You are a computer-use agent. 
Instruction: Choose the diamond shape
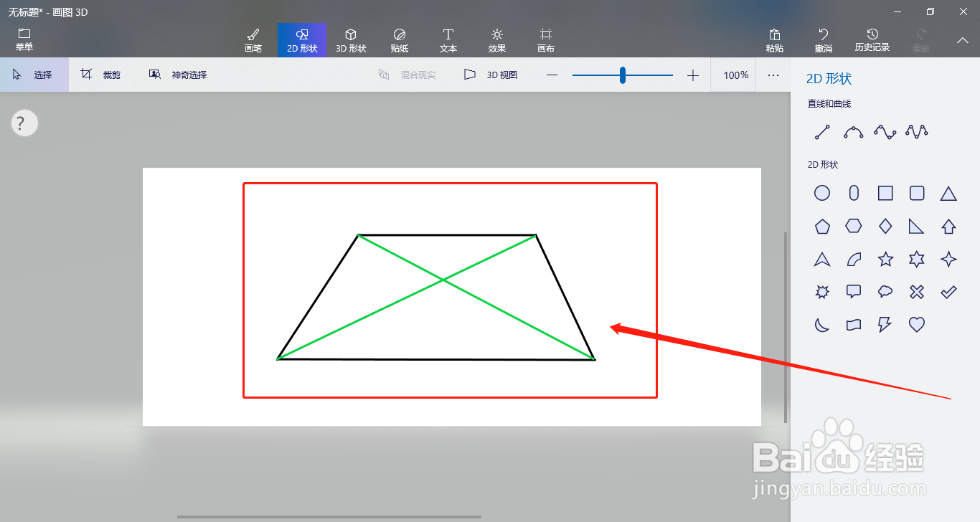click(x=885, y=226)
